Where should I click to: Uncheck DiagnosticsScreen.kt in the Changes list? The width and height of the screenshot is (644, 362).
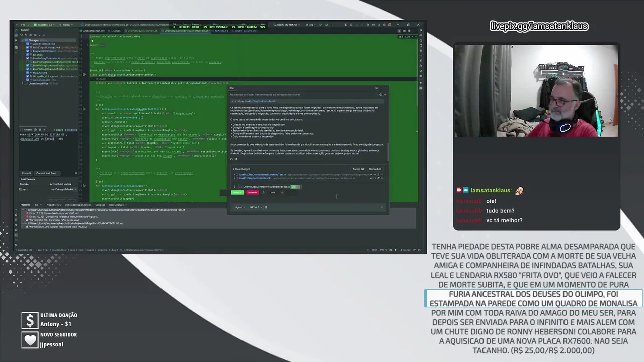click(x=27, y=51)
